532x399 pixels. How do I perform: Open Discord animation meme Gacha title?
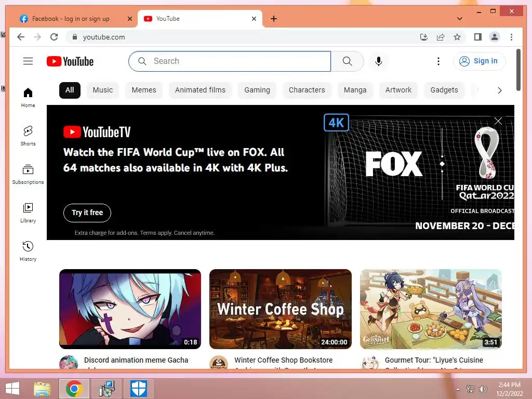click(136, 360)
